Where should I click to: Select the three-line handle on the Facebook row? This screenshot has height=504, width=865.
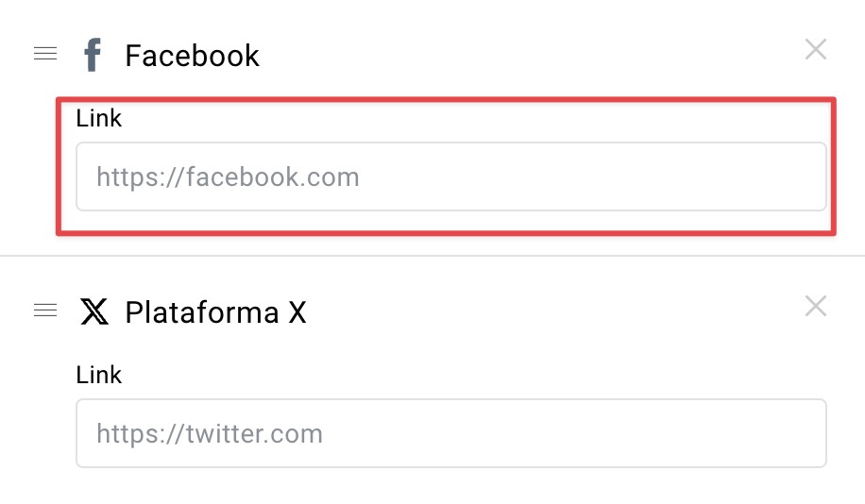click(45, 54)
